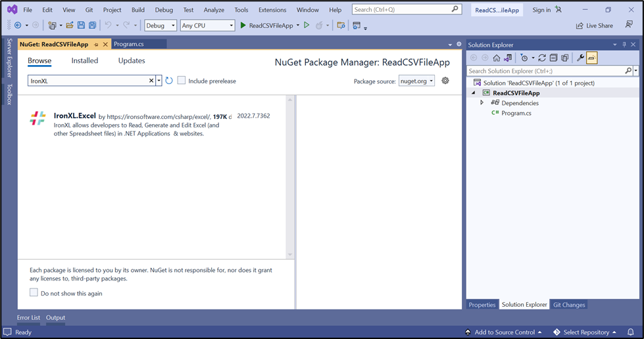Open the Build menu

pyautogui.click(x=138, y=9)
